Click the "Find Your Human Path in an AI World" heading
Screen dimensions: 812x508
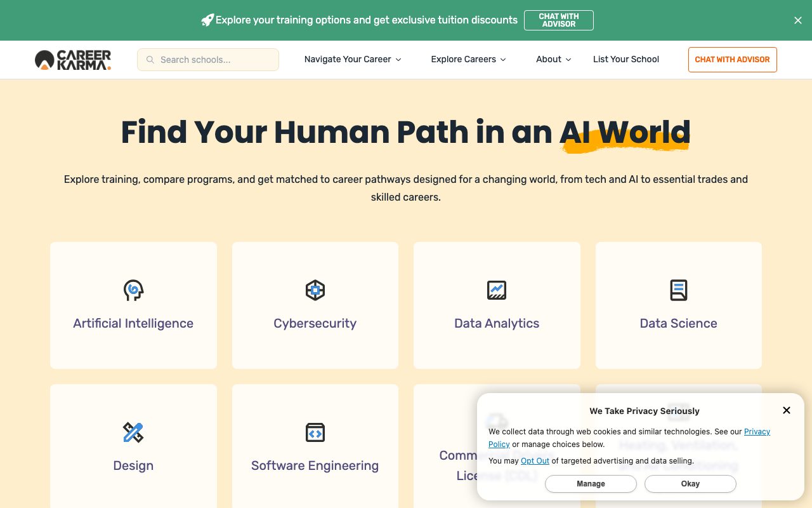(x=406, y=132)
